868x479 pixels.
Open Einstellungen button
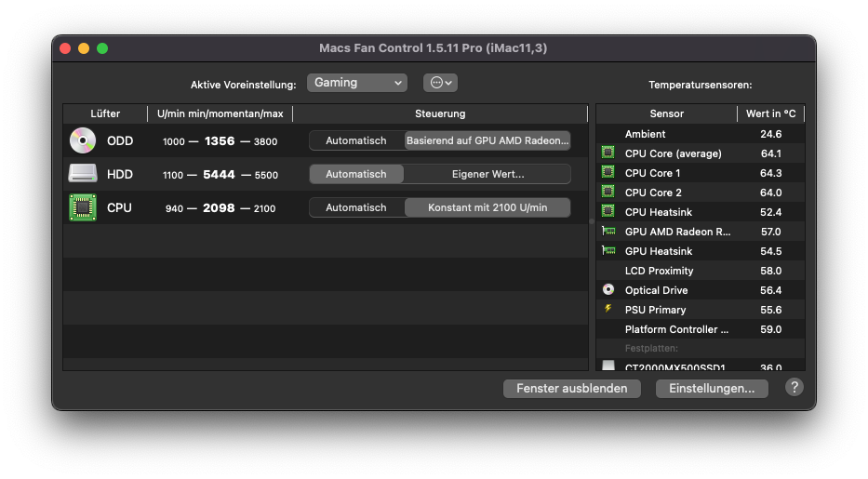coord(712,388)
